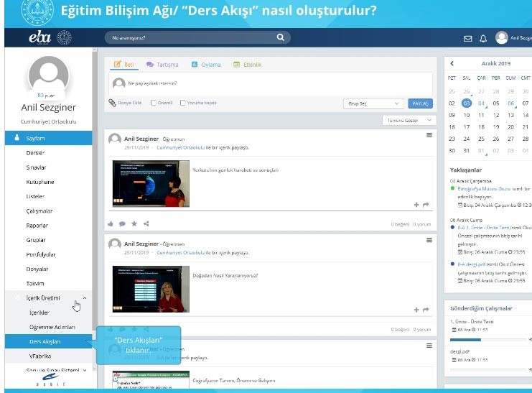
Task: Go to previous month in calendar
Action: pos(452,64)
